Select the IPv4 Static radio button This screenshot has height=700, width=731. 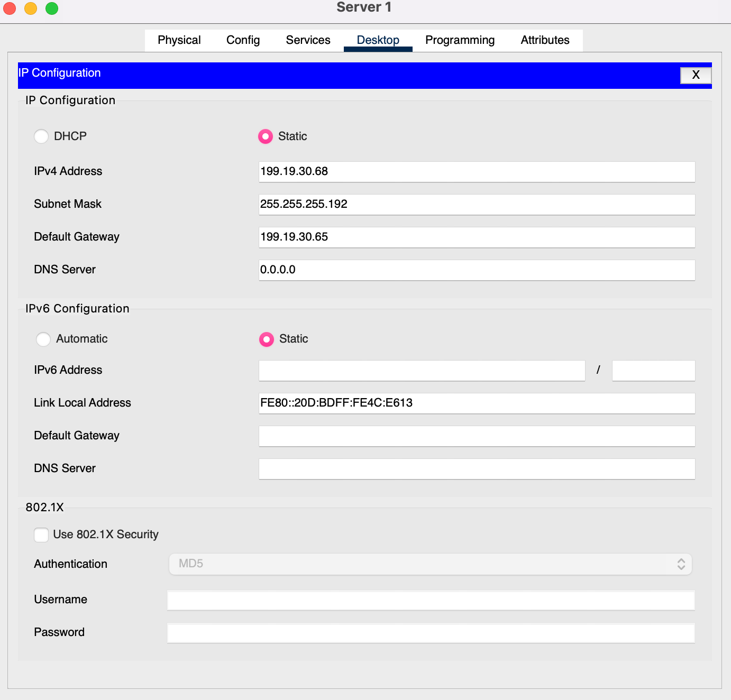(266, 136)
